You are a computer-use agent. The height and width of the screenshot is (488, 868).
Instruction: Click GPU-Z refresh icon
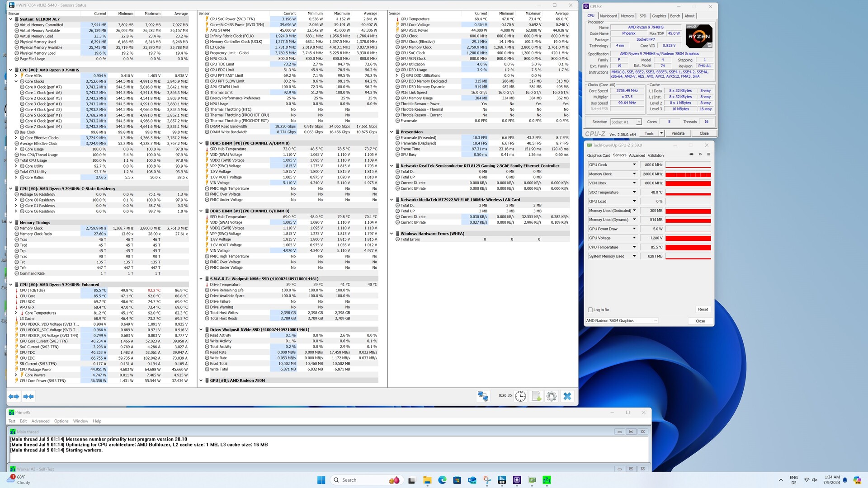point(700,155)
